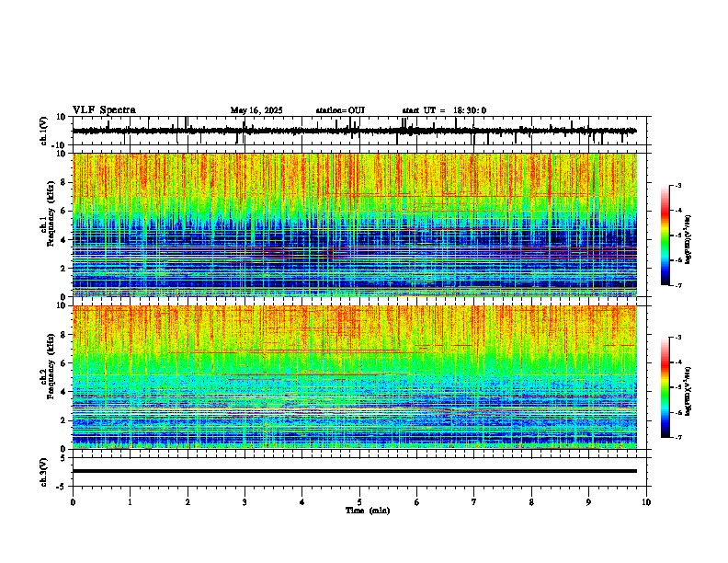Click the flat ch.3 voltage trace line

[x=355, y=471]
